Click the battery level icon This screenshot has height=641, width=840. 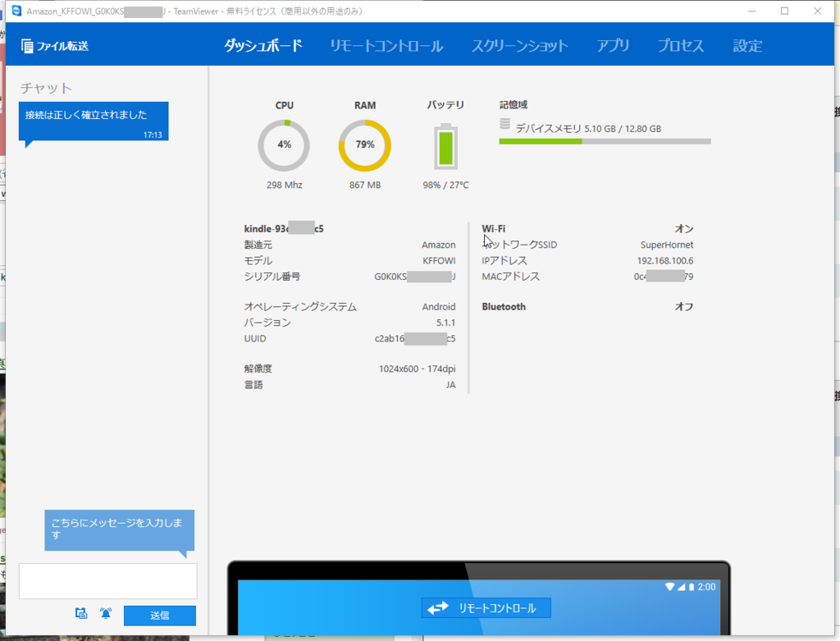[445, 146]
